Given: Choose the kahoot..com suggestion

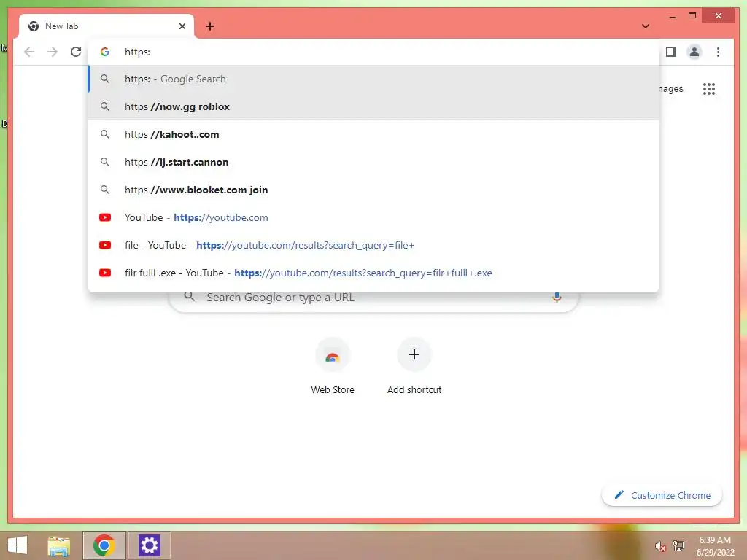Looking at the screenshot, I should coord(373,134).
